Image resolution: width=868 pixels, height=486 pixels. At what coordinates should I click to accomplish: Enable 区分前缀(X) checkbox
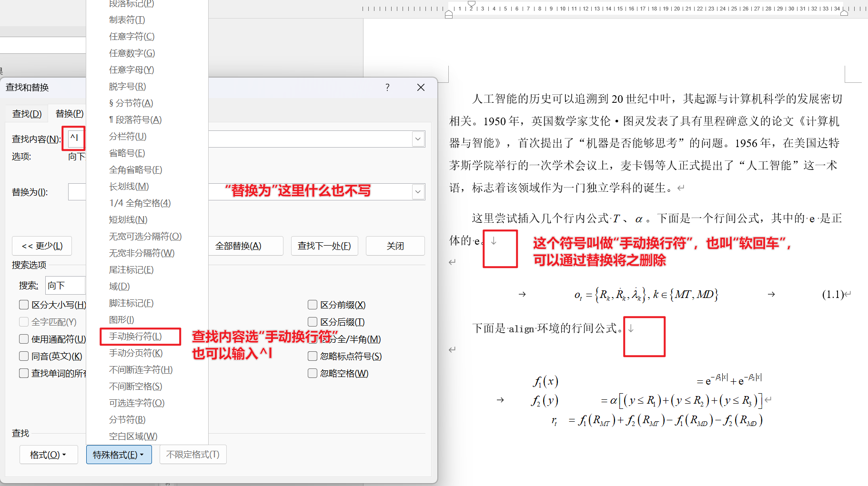pyautogui.click(x=313, y=305)
